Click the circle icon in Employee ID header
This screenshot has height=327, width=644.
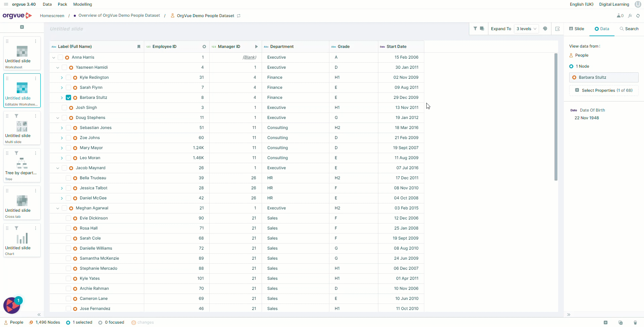[x=204, y=47]
